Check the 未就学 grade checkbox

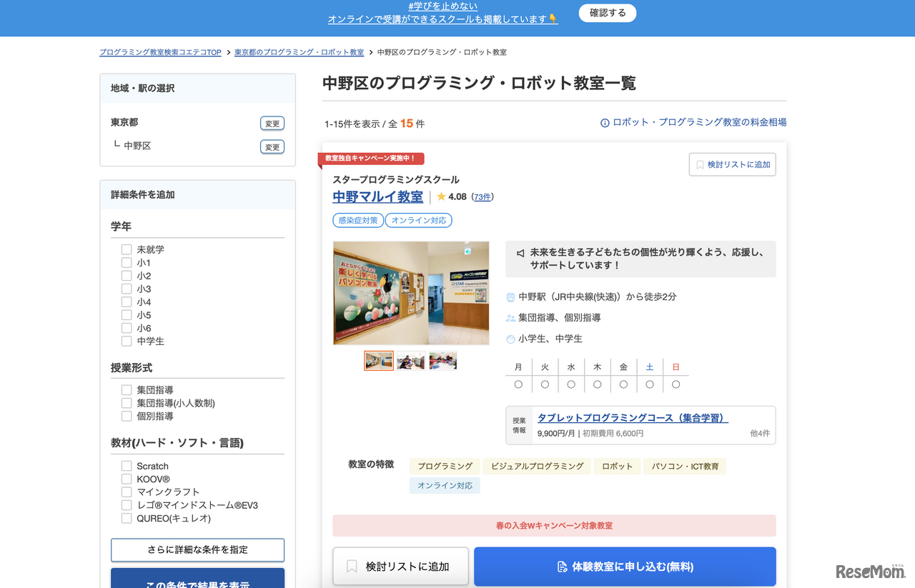127,249
